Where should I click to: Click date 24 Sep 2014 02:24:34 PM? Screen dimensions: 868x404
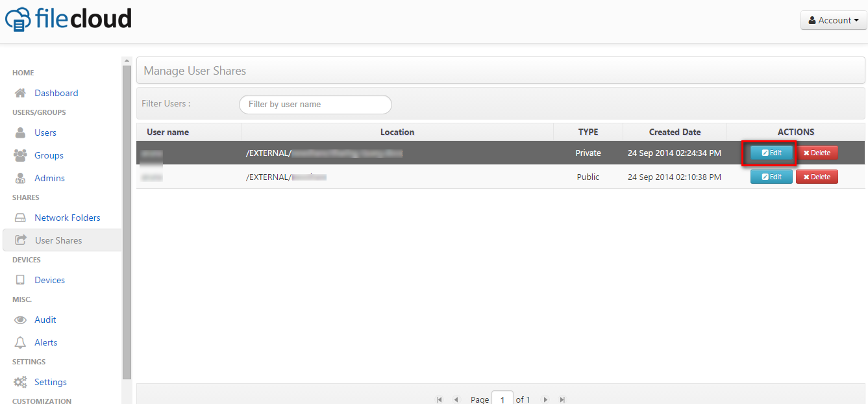[675, 153]
